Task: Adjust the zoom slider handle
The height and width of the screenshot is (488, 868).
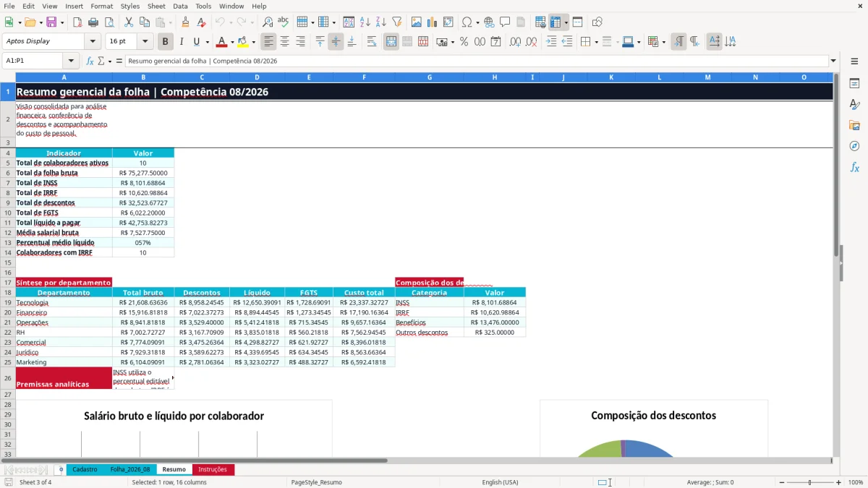Action: click(810, 482)
